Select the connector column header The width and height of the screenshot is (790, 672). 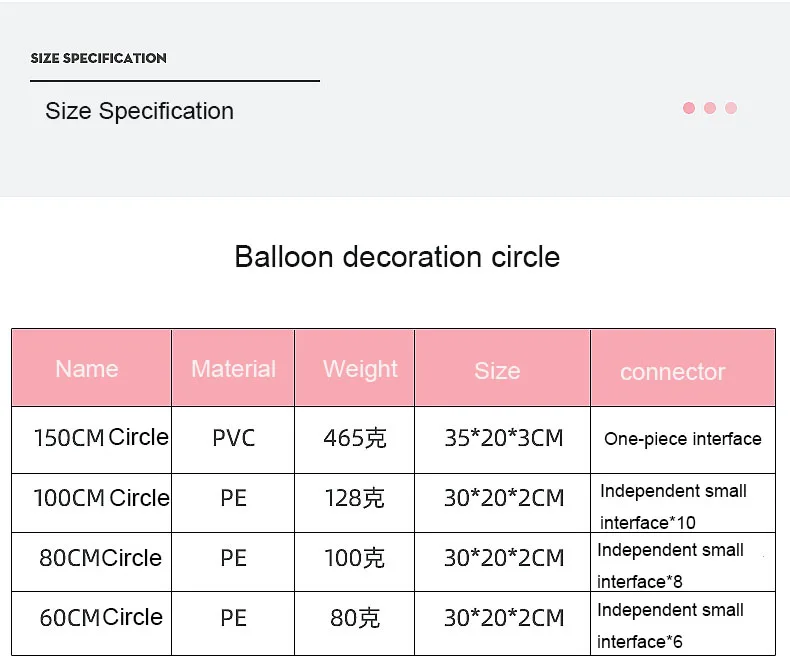click(x=672, y=372)
